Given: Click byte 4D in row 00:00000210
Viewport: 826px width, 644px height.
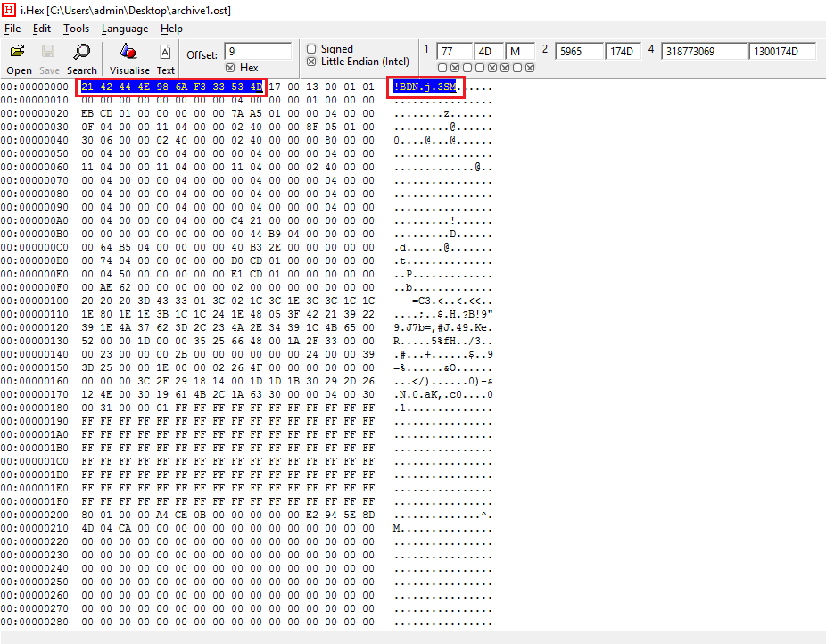Looking at the screenshot, I should pos(87,528).
